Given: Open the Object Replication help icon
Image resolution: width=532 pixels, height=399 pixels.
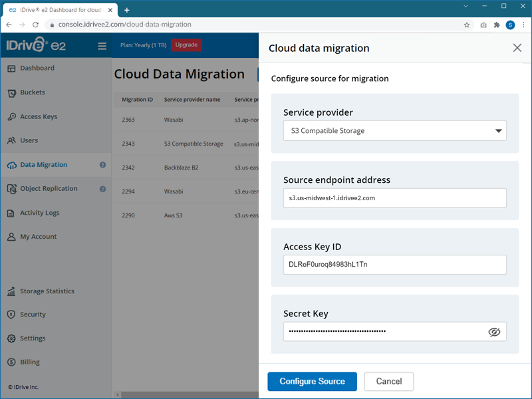Looking at the screenshot, I should (103, 189).
